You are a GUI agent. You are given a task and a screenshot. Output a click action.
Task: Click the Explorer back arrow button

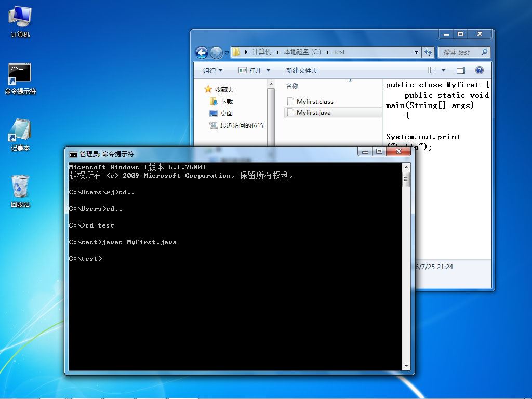pyautogui.click(x=202, y=52)
